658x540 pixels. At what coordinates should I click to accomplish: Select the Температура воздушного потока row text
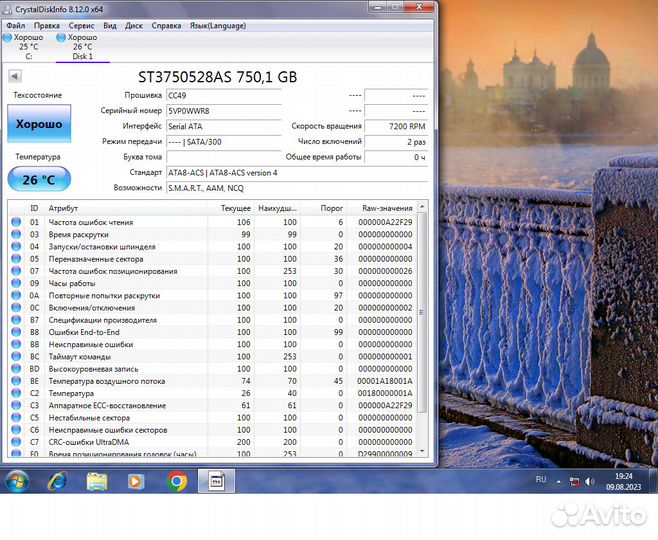(107, 381)
